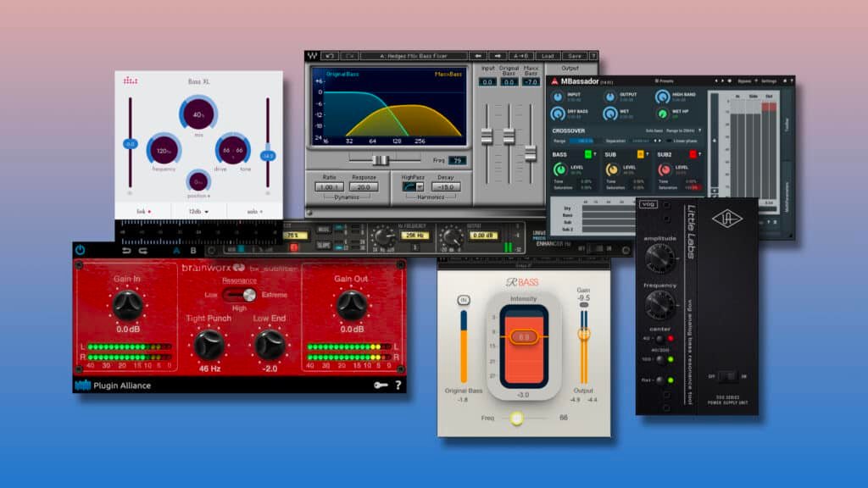This screenshot has height=488, width=868.
Task: Open Settings in the MBassador header
Action: pyautogui.click(x=769, y=81)
